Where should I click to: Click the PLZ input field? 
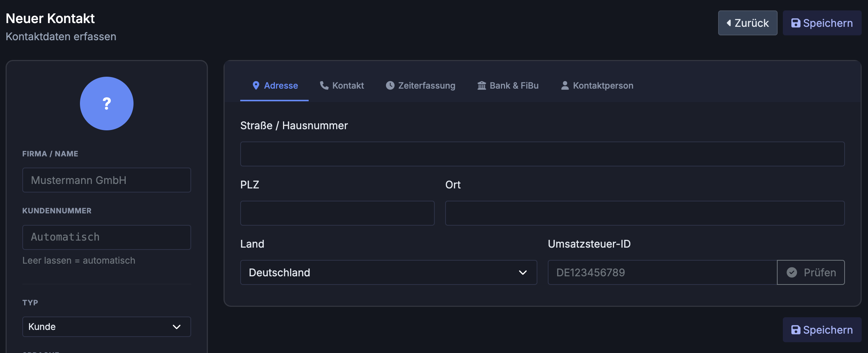337,213
